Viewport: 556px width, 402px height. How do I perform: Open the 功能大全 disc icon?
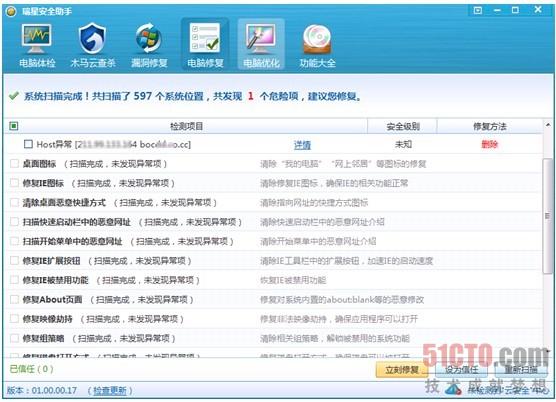coord(317,39)
